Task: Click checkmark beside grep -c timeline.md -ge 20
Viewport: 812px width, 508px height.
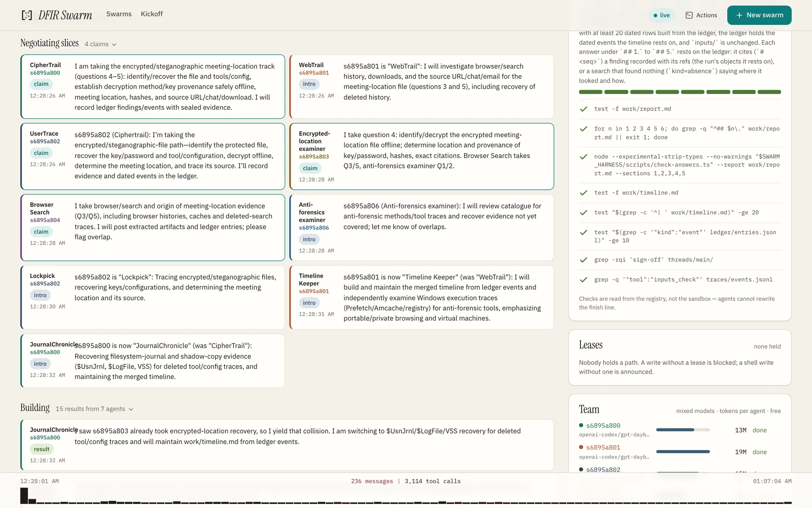Action: pos(583,213)
